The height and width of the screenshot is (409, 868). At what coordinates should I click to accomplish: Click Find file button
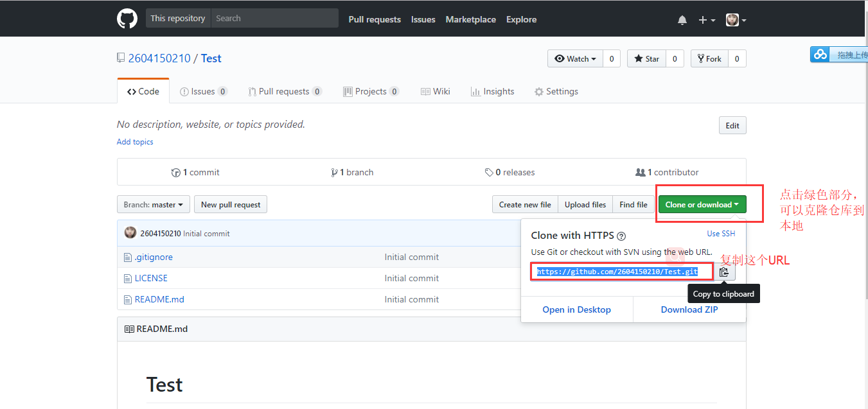[633, 204]
